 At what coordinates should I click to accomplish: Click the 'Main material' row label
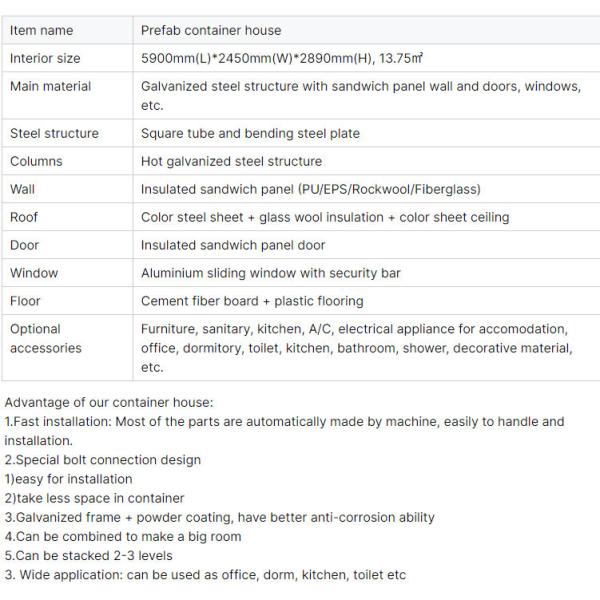[x=50, y=86]
